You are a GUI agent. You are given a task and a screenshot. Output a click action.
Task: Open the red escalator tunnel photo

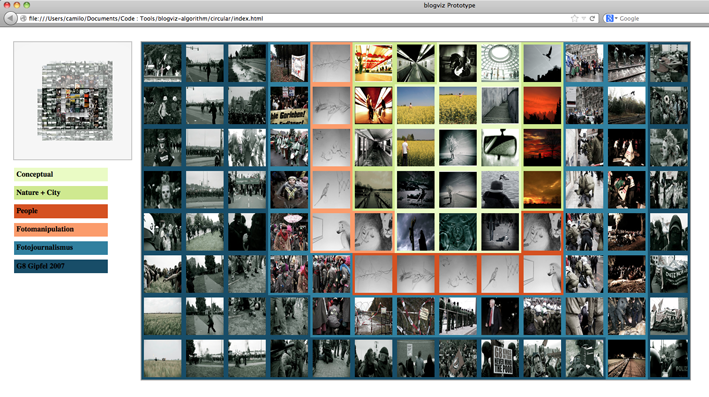coord(373,105)
